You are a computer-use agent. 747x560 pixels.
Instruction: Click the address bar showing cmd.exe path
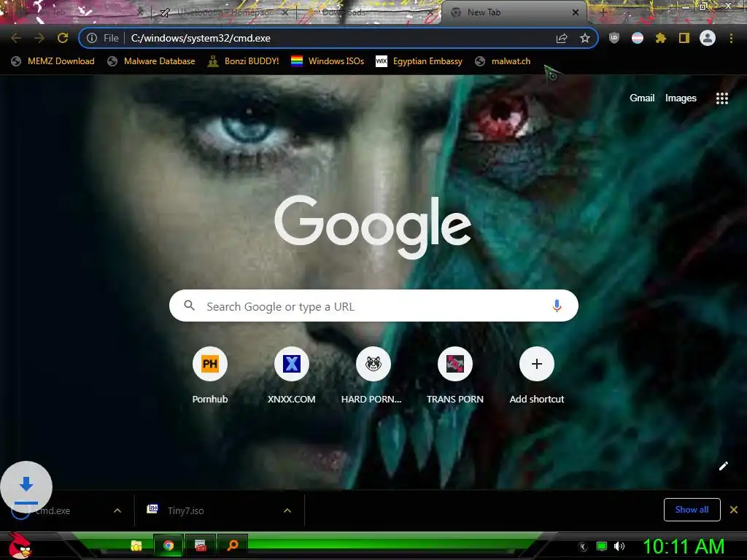(338, 38)
